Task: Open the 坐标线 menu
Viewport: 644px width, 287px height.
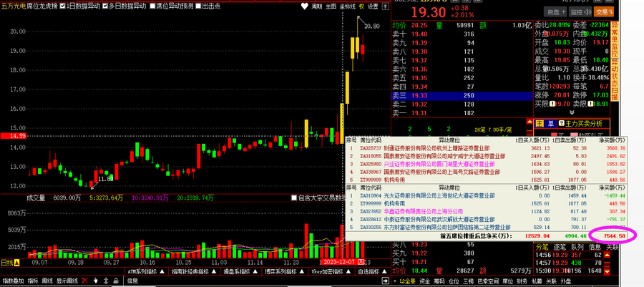Action: (348, 6)
